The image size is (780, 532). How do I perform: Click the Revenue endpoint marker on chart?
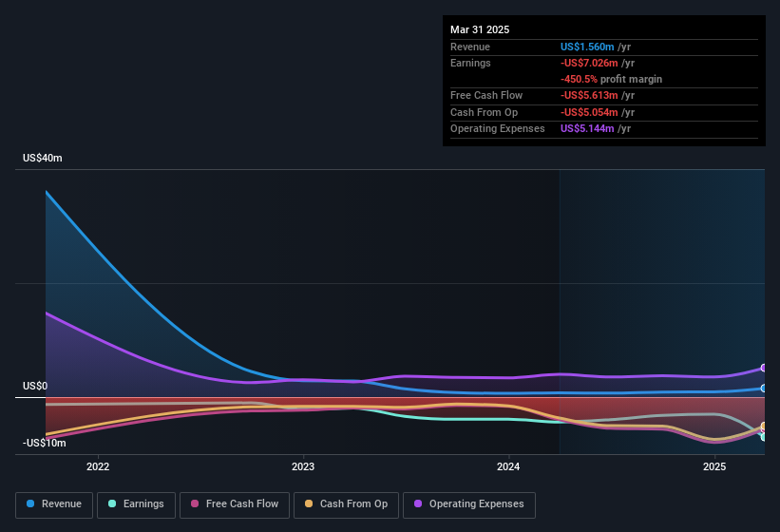764,389
